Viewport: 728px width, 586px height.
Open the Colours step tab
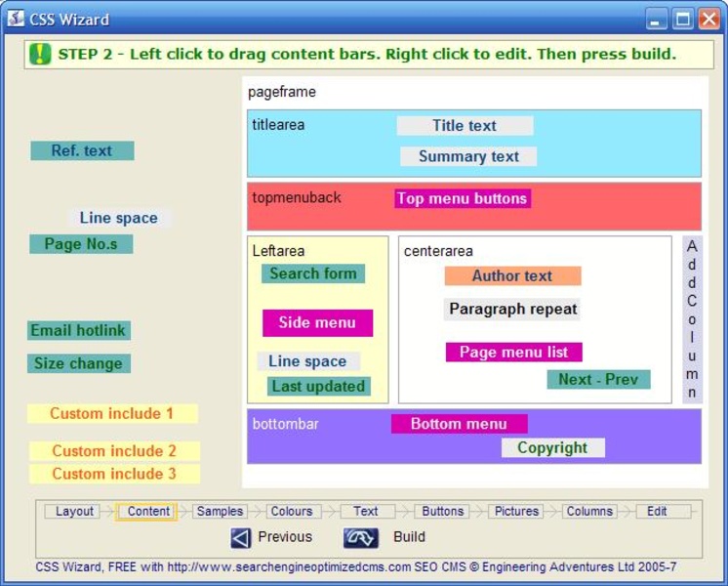[x=293, y=511]
